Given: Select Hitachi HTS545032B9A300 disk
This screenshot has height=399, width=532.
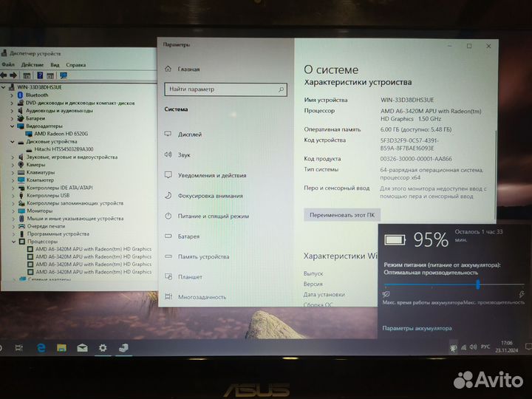Looking at the screenshot, I should 64,149.
